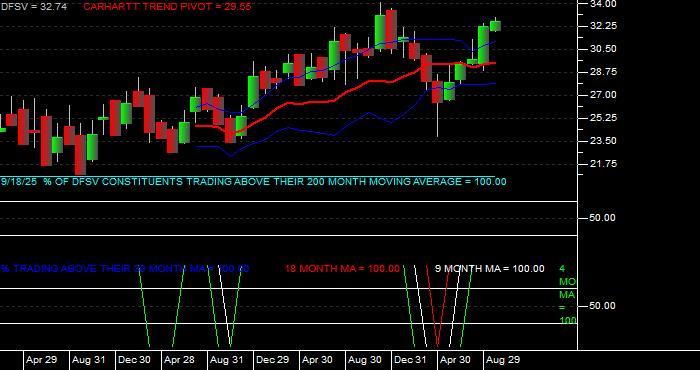700x370 pixels.
Task: Select the 32.25 price axis label
Action: point(603,26)
